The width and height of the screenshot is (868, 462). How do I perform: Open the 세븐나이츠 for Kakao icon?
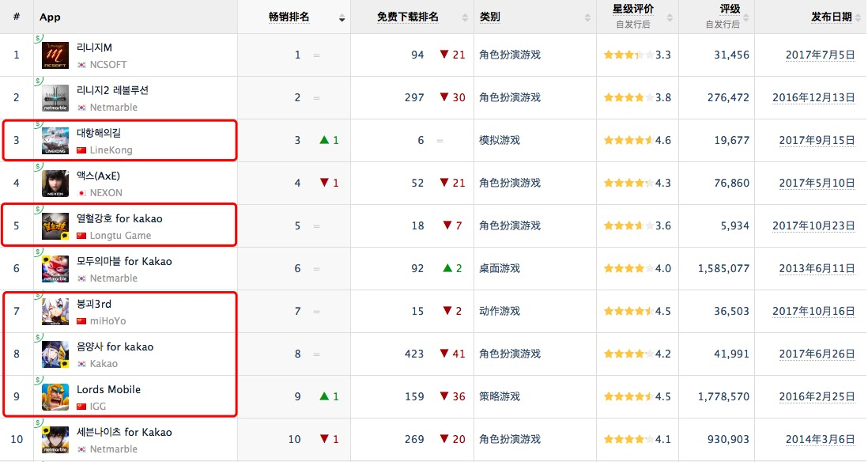pos(55,439)
